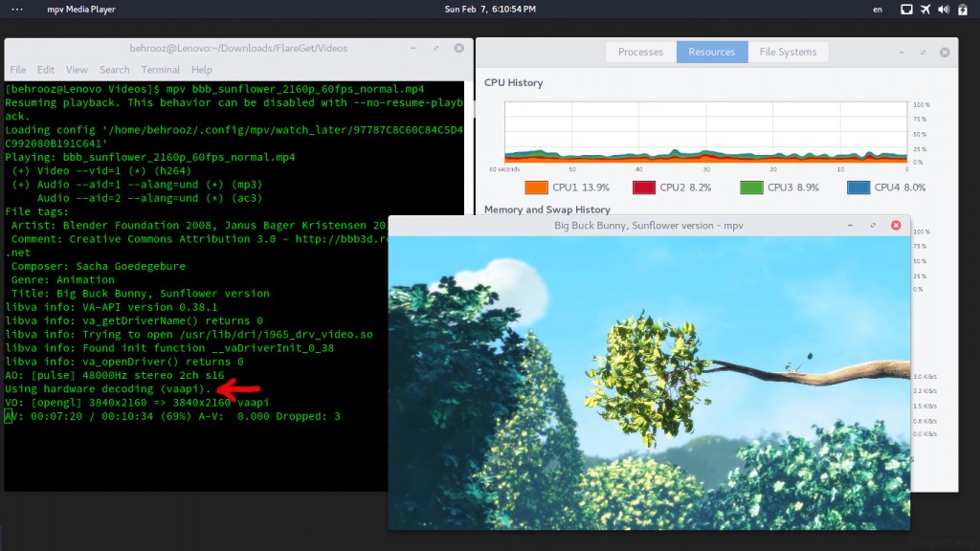Open the volume speaker icon in top bar

click(944, 10)
